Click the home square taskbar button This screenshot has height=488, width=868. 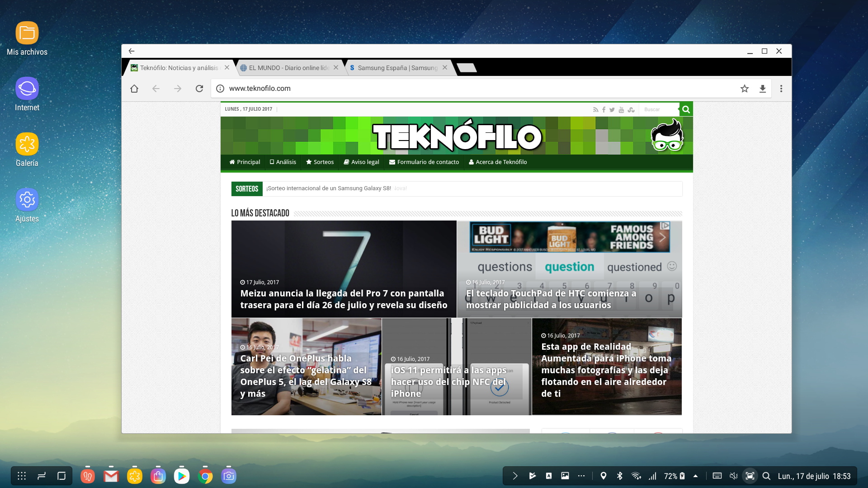(61, 476)
